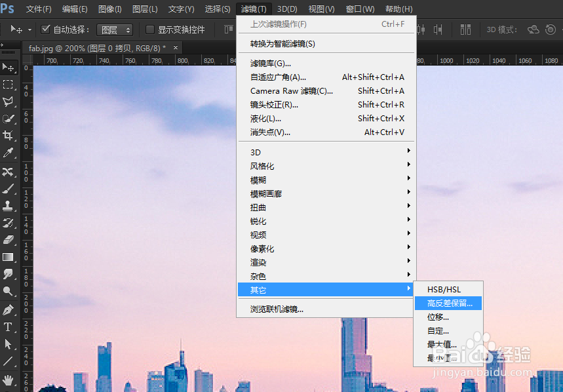Viewport: 563px width, 392px height.
Task: Select the Line tool
Action: coord(8,361)
